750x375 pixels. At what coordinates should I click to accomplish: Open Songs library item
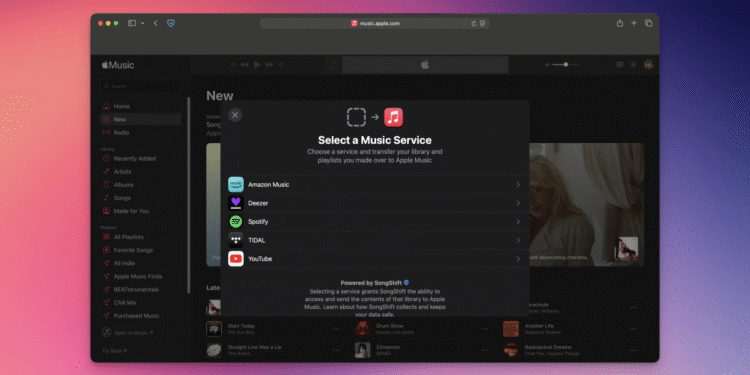click(x=141, y=198)
